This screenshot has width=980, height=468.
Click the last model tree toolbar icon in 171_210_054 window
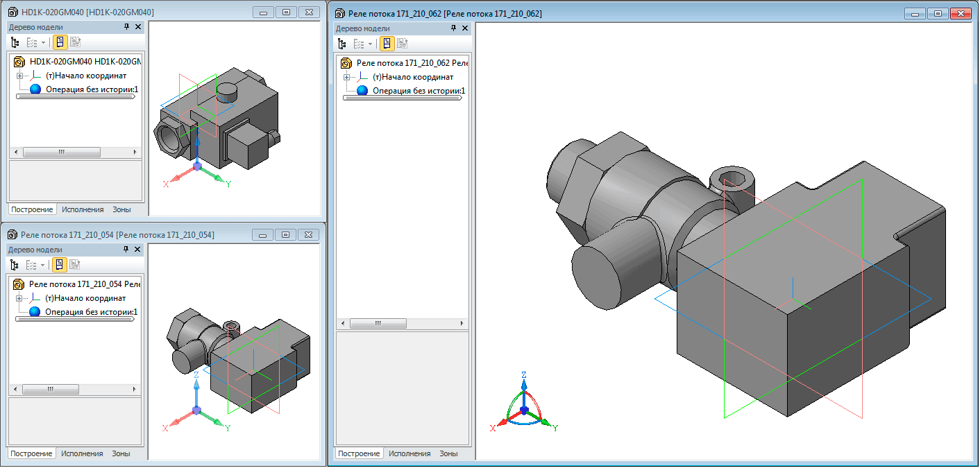[x=75, y=264]
